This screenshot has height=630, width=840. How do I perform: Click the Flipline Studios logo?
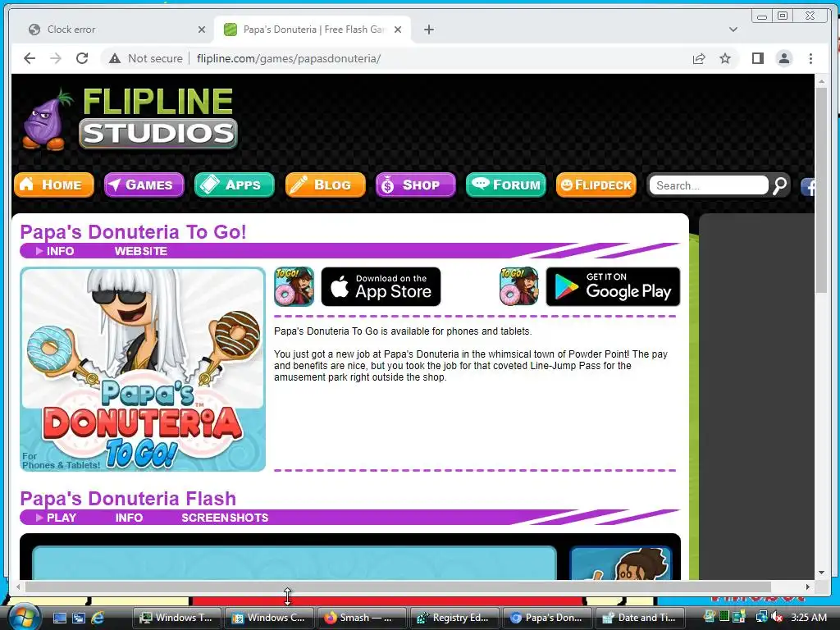[130, 119]
